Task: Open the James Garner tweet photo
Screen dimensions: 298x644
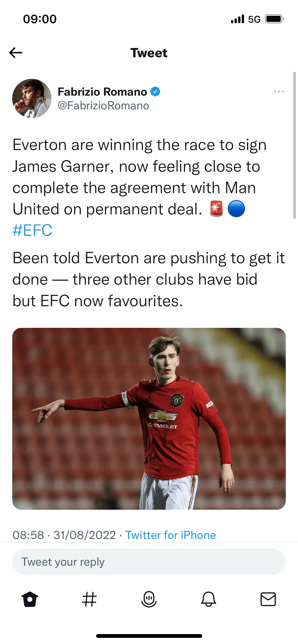Action: point(149,419)
